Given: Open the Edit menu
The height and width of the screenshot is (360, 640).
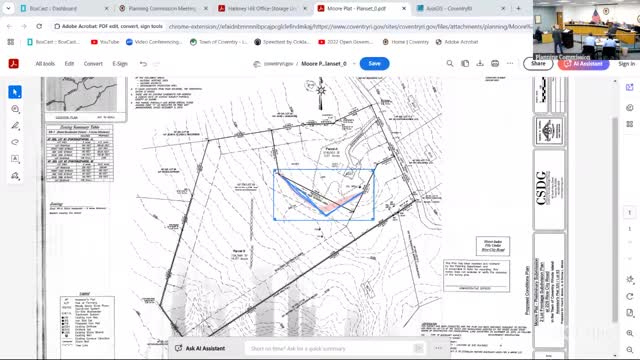Looking at the screenshot, I should click(x=69, y=64).
